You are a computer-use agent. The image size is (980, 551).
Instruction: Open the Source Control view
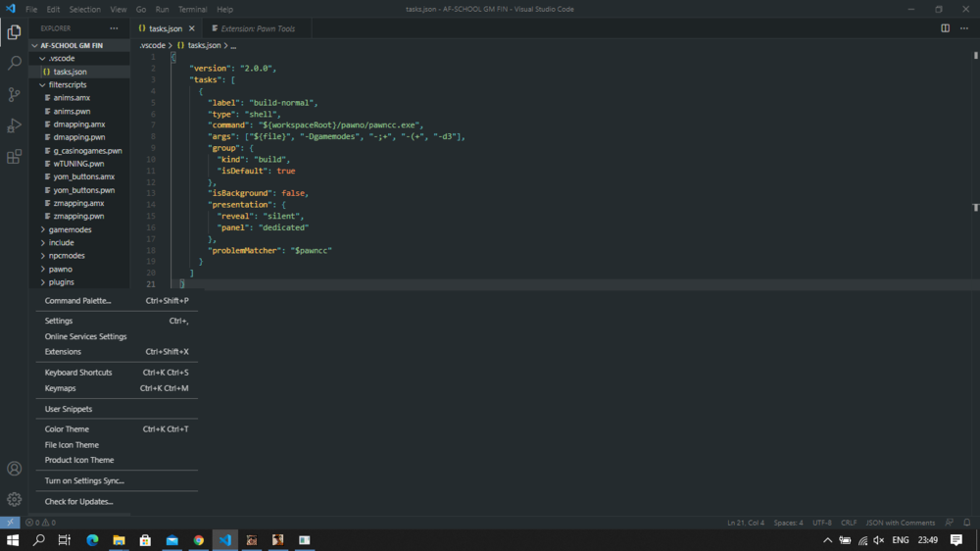[14, 94]
